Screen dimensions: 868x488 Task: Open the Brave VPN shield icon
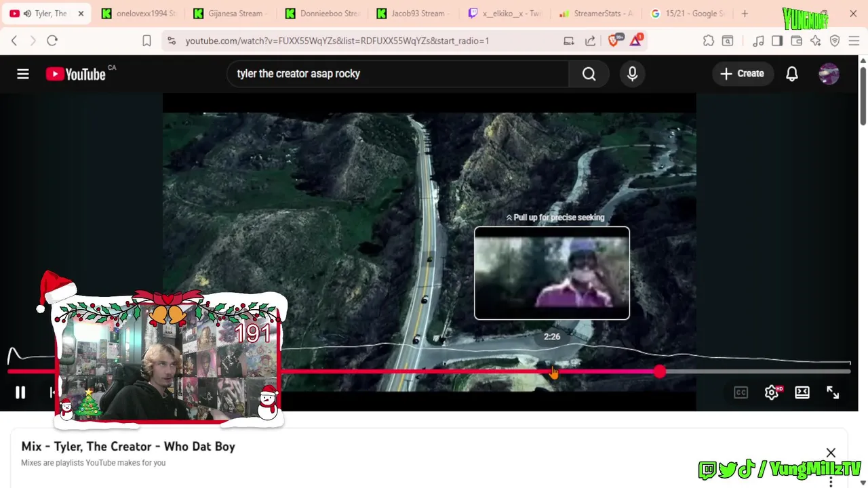coord(835,41)
